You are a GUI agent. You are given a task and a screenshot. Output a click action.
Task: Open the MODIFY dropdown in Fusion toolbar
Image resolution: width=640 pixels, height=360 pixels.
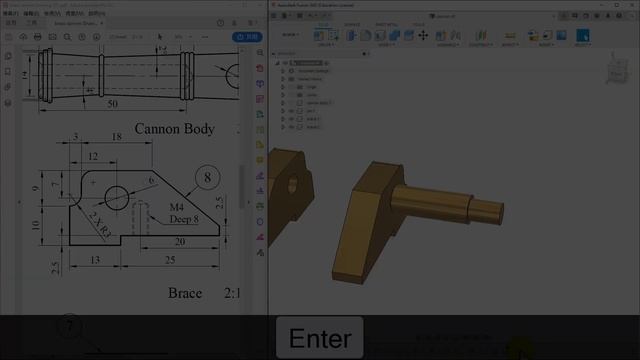(x=386, y=44)
